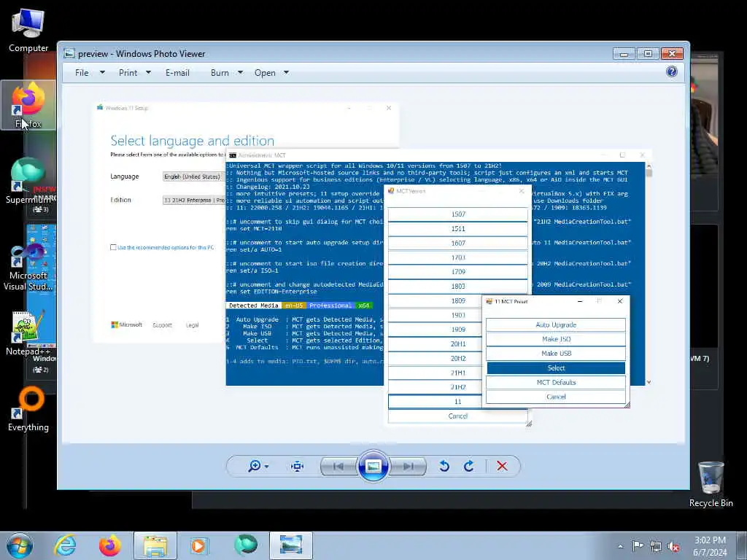Rotate the photo counterclockwise
Screen dimensions: 747x560
(444, 466)
